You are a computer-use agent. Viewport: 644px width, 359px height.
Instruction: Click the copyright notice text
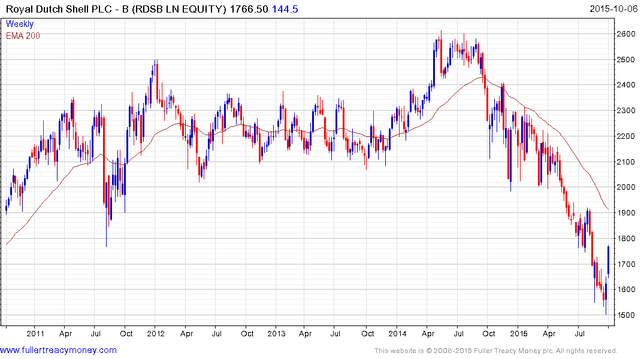pyautogui.click(x=496, y=351)
